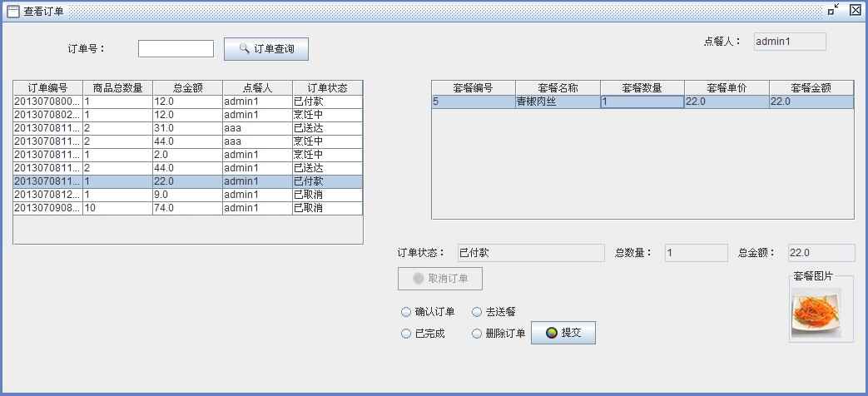Click the 已送达 status in the 31.0 row
This screenshot has width=868, height=396.
tap(328, 128)
